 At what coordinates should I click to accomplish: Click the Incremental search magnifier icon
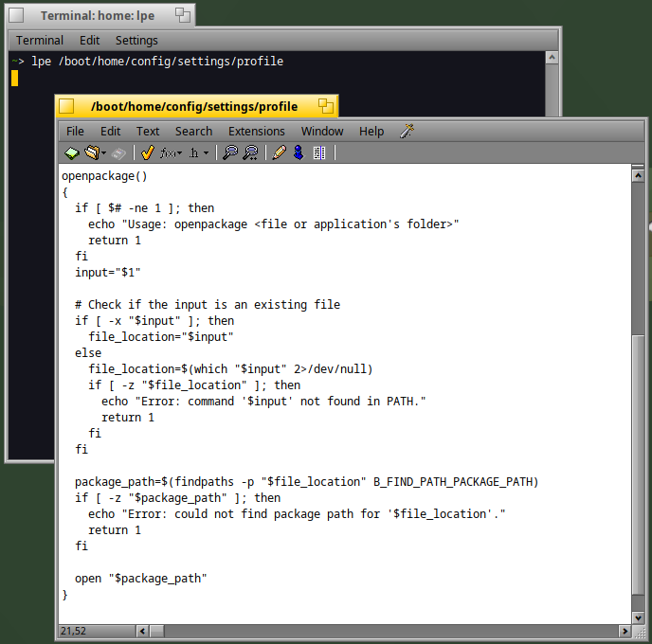click(251, 152)
